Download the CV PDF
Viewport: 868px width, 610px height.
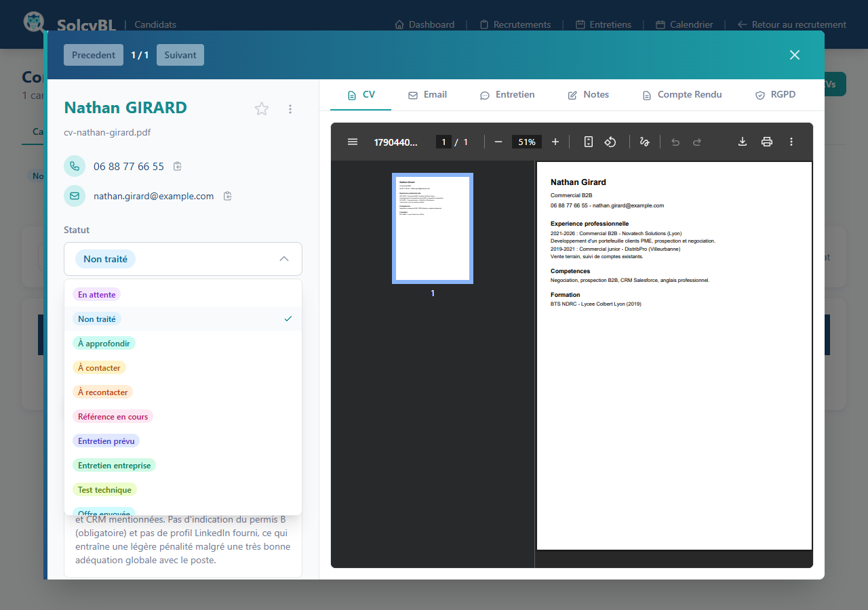(743, 142)
